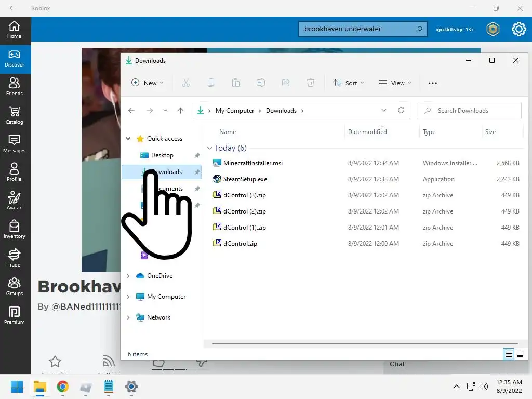Refresh the Downloads folder view

click(x=401, y=110)
